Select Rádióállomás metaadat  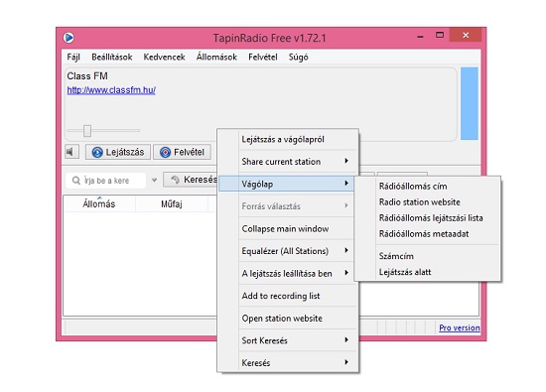pos(428,234)
